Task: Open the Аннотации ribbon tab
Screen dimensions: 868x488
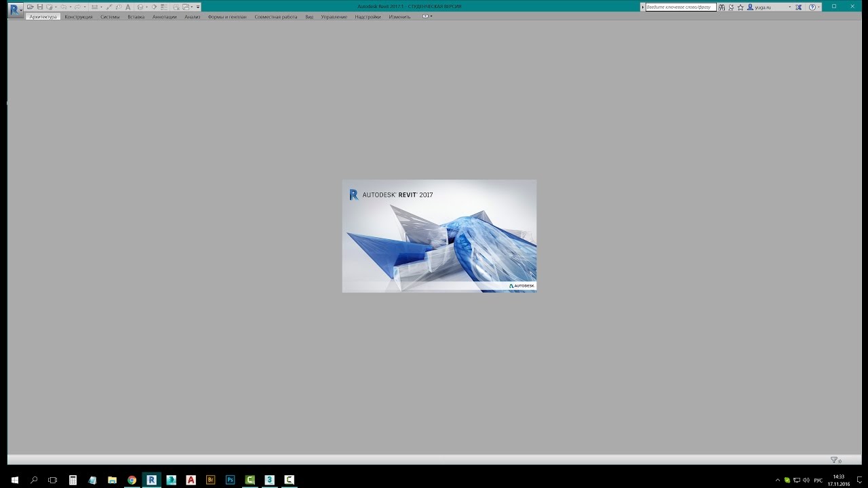Action: [x=165, y=16]
